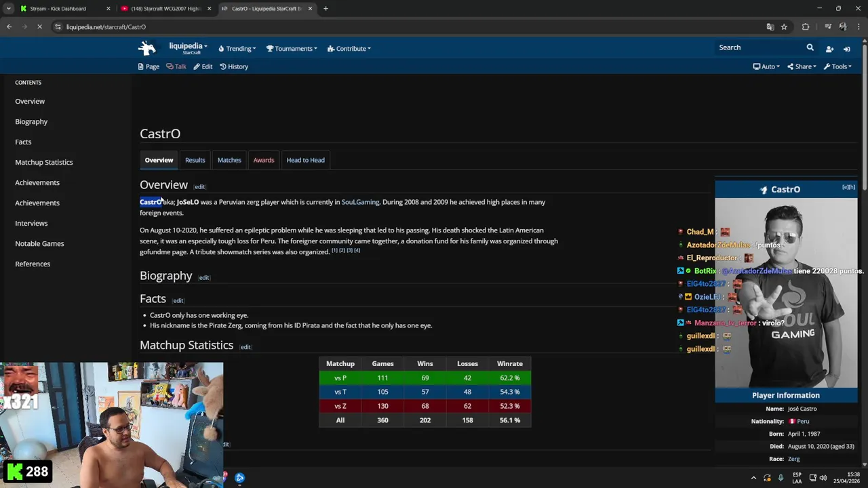The width and height of the screenshot is (868, 488).
Task: Close the Stream - Kick Dashboard tab
Action: click(108, 9)
